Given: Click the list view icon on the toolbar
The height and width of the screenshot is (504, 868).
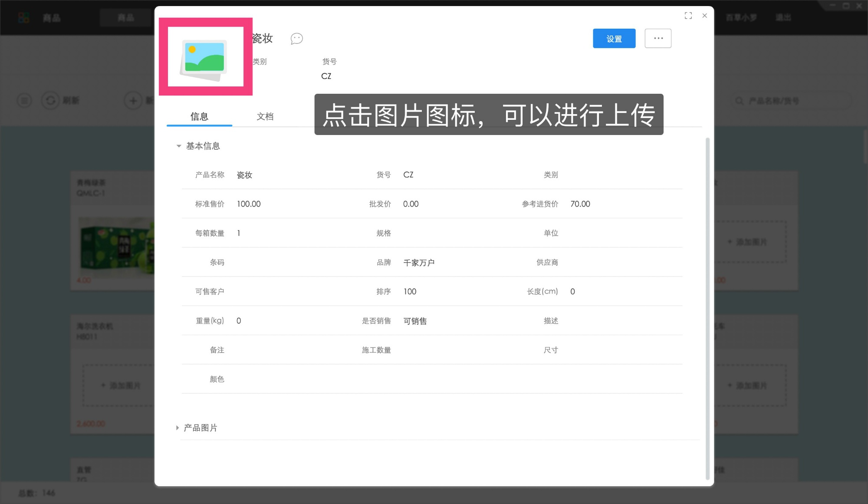Looking at the screenshot, I should point(24,100).
